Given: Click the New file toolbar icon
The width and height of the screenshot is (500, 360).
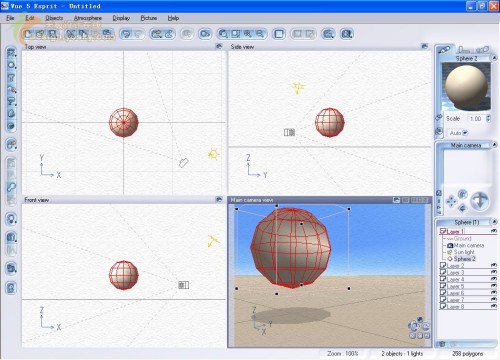Looking at the screenshot, I should (x=29, y=34).
